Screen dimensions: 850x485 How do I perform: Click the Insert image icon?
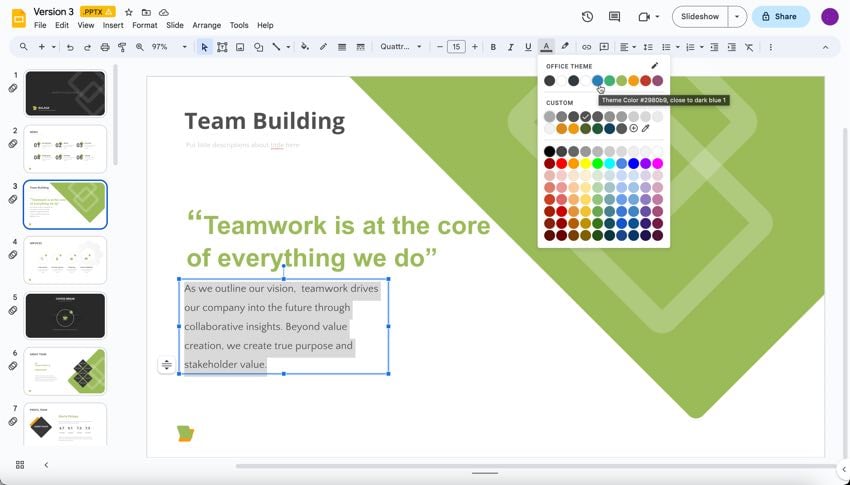(240, 47)
